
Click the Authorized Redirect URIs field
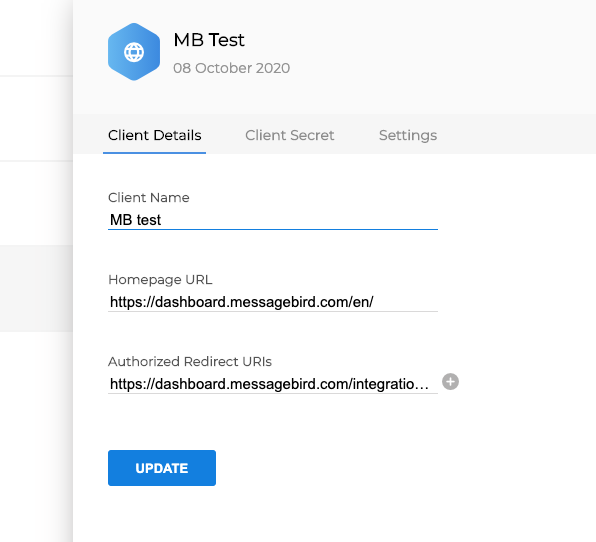[x=273, y=384]
